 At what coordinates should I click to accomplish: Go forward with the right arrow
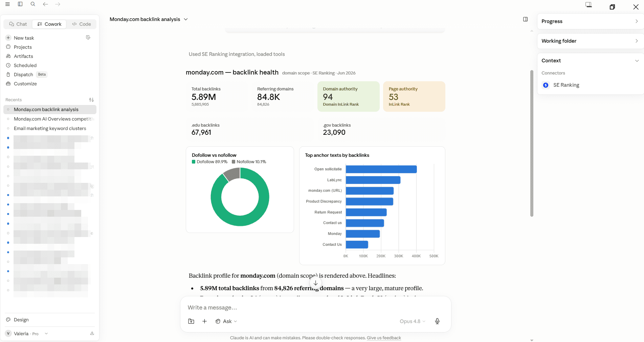click(58, 4)
